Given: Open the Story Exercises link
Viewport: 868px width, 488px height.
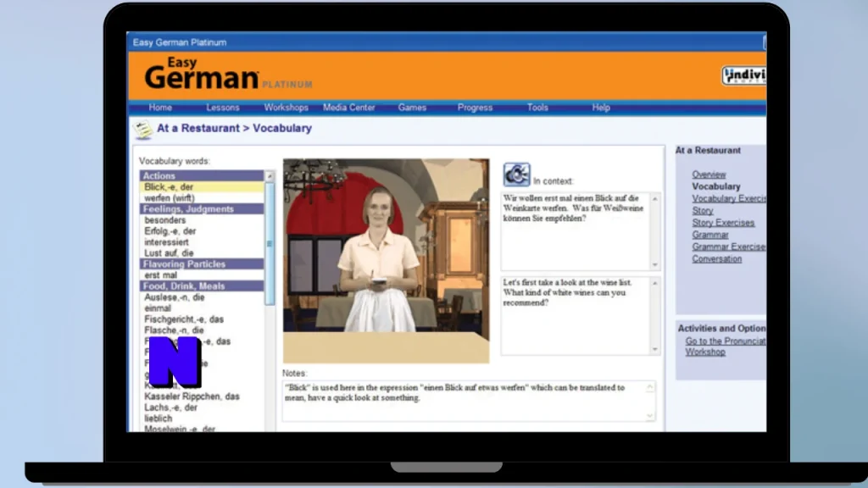Looking at the screenshot, I should coord(723,223).
